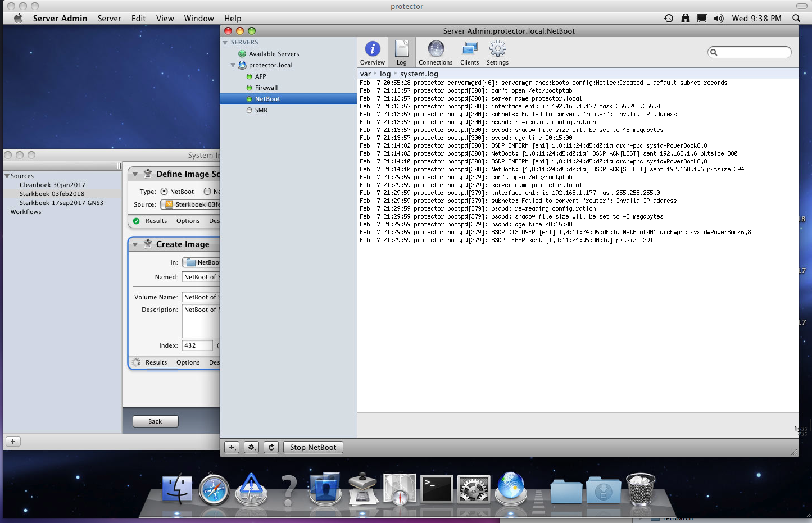This screenshot has height=523, width=812.
Task: Open Workgroup Manager from the Dock
Action: tap(325, 489)
